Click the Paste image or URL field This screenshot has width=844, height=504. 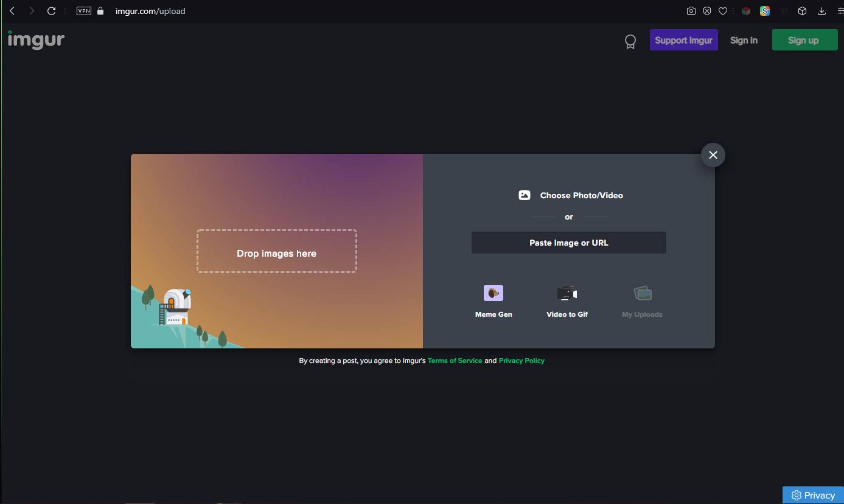[x=568, y=243]
